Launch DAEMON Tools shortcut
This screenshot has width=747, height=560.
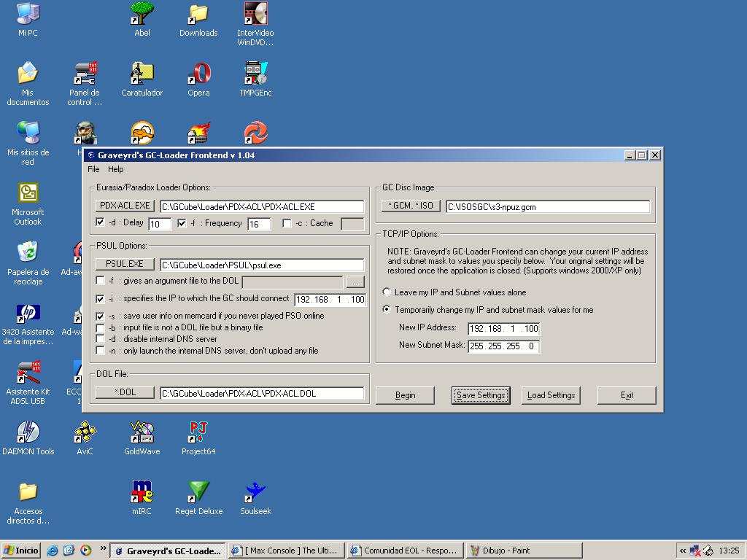(28, 438)
